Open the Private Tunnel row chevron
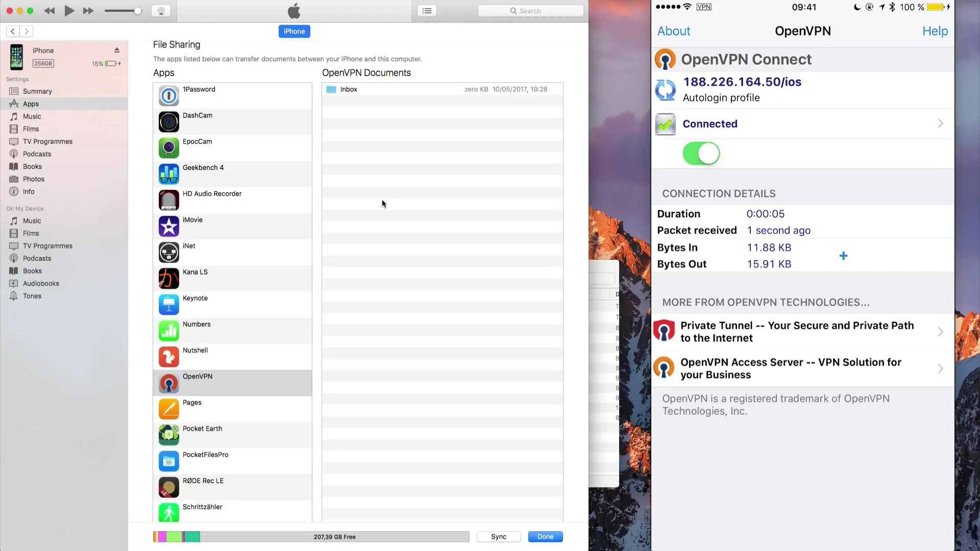Screen dimensions: 980x551 [x=940, y=332]
